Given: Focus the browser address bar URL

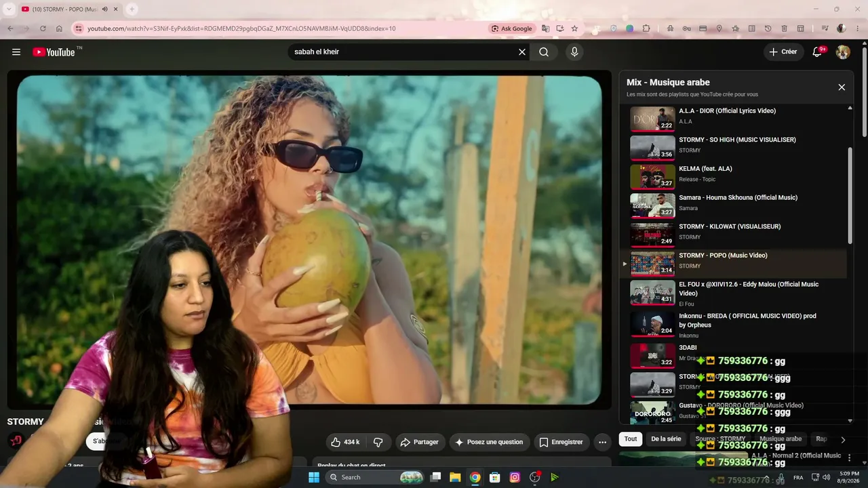Looking at the screenshot, I should 241,28.
